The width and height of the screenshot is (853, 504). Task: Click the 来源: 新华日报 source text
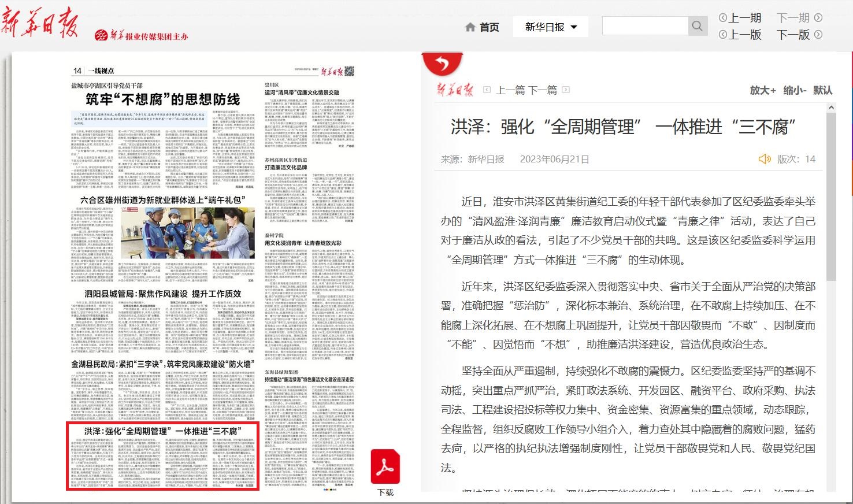(472, 160)
